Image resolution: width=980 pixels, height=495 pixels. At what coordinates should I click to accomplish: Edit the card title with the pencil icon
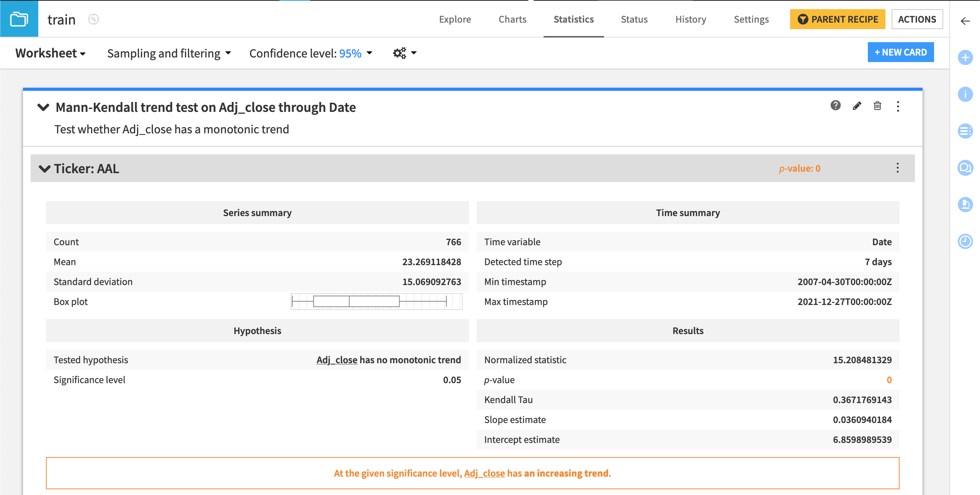856,106
